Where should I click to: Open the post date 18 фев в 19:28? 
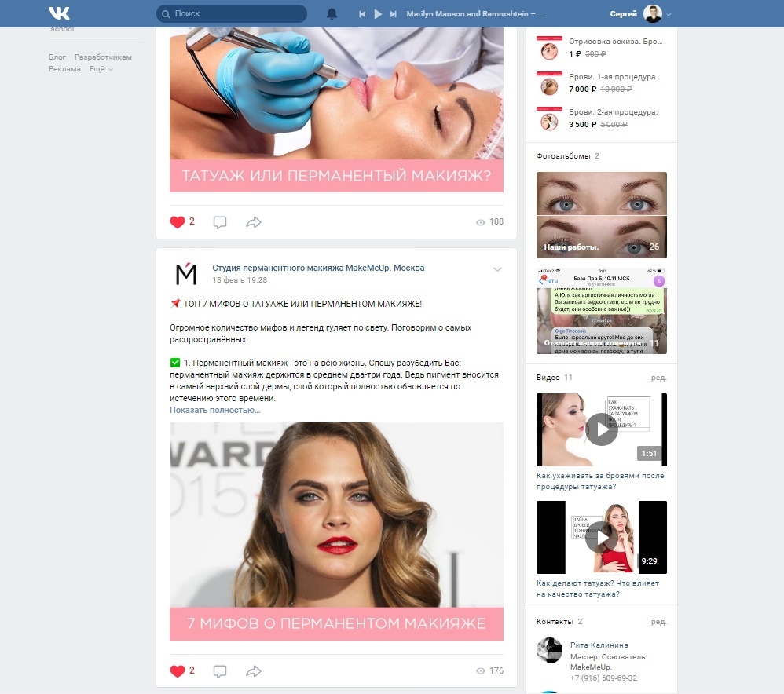coord(240,279)
